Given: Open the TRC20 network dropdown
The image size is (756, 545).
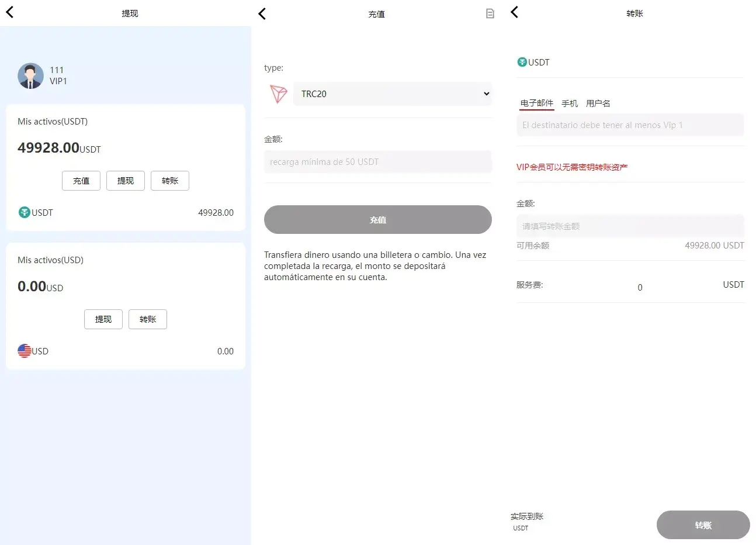Looking at the screenshot, I should pyautogui.click(x=393, y=94).
